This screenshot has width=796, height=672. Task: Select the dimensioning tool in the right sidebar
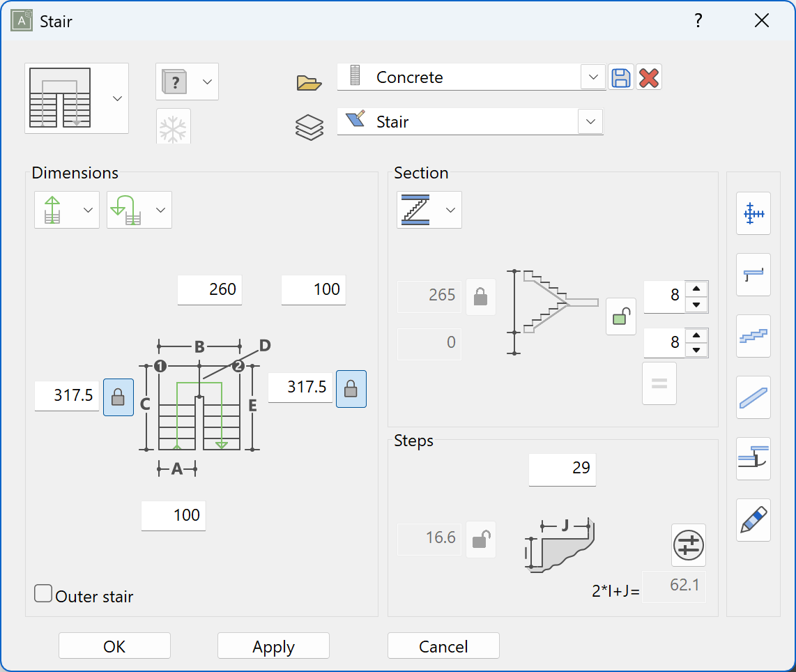coord(753,214)
